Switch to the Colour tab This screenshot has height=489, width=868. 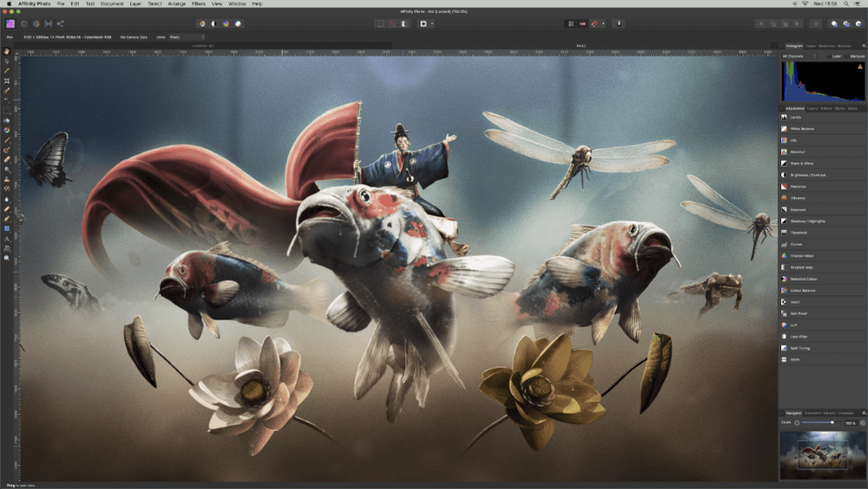pyautogui.click(x=811, y=46)
